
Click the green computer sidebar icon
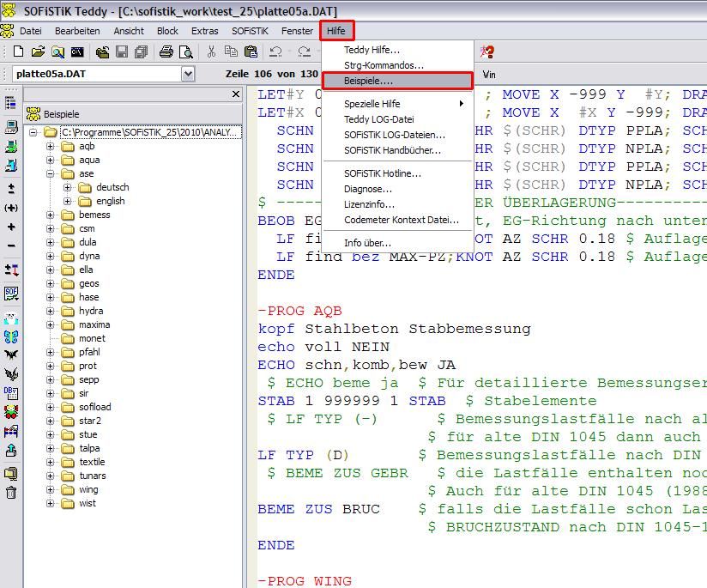(x=11, y=146)
